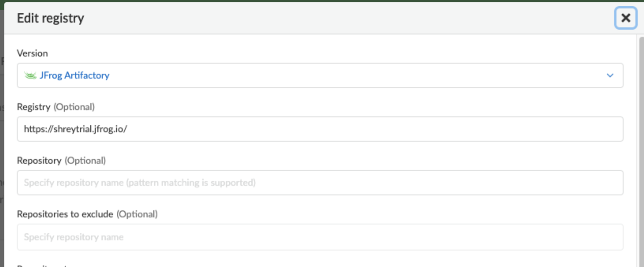The width and height of the screenshot is (644, 267).
Task: Click the dialog's vertical scrollbar
Action: [641, 132]
